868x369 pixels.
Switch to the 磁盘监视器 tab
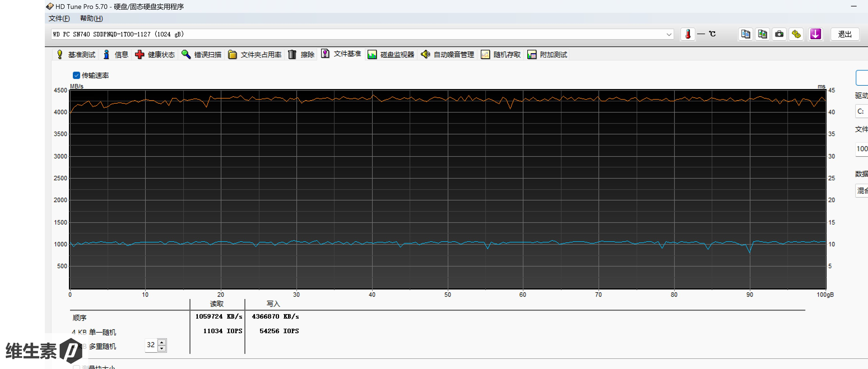coord(391,55)
